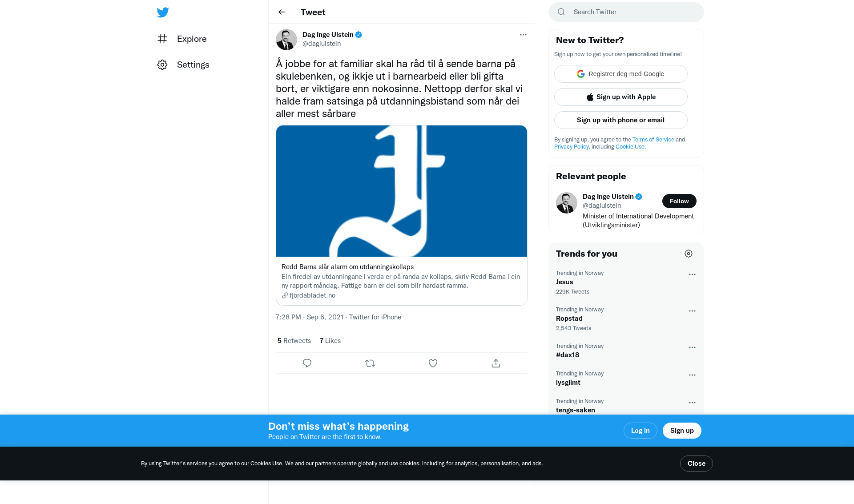Click into the Search Twitter field
Image resolution: width=854 pixels, height=504 pixels.
pos(626,12)
